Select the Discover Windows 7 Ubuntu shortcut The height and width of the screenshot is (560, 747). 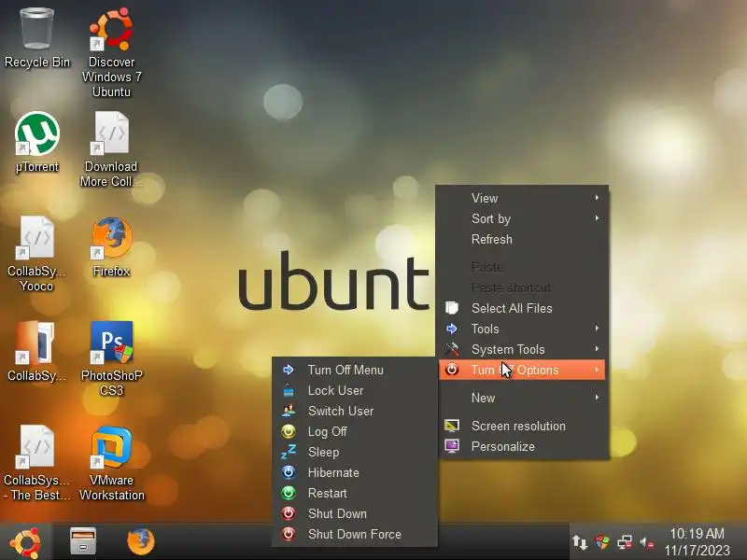click(111, 30)
